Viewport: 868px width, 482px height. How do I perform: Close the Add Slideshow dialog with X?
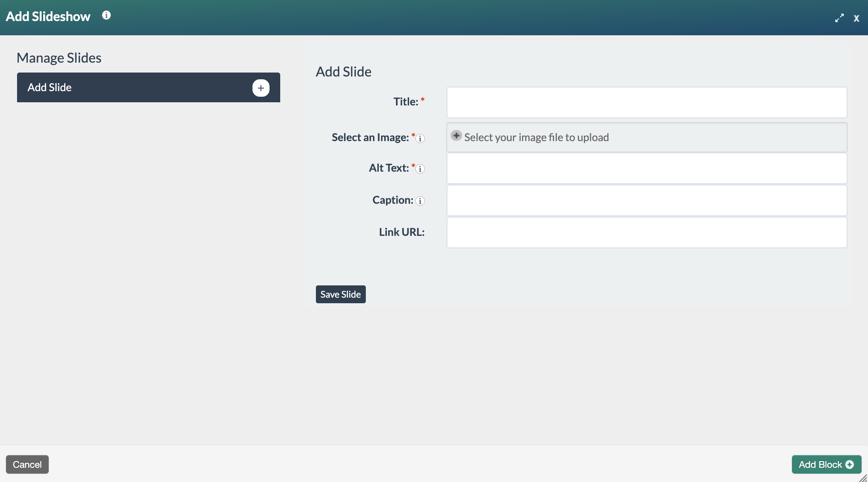point(856,18)
